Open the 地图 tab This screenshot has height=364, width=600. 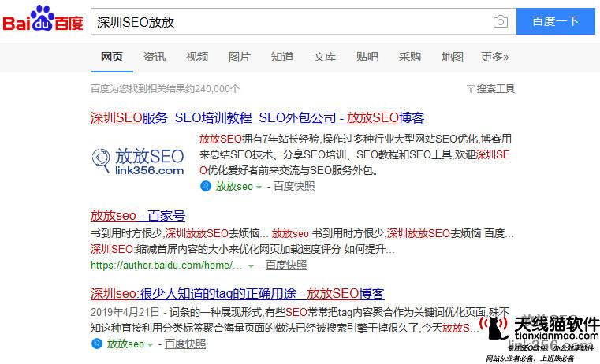[453, 57]
